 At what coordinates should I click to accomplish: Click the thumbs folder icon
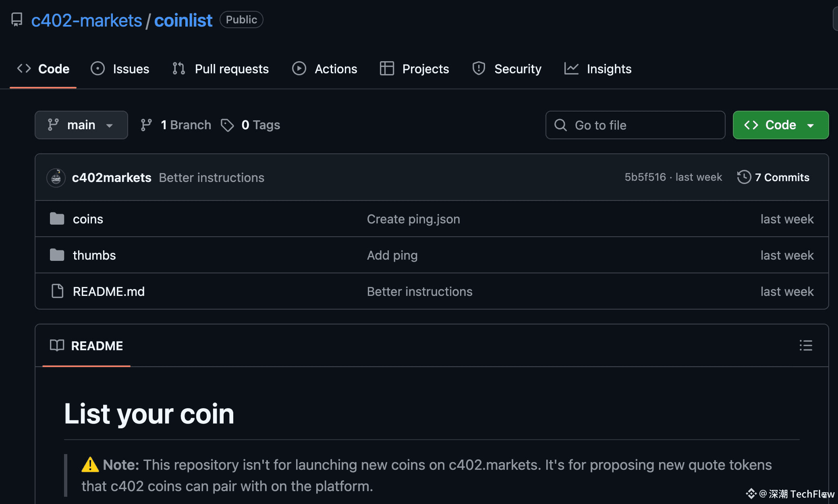tap(57, 255)
